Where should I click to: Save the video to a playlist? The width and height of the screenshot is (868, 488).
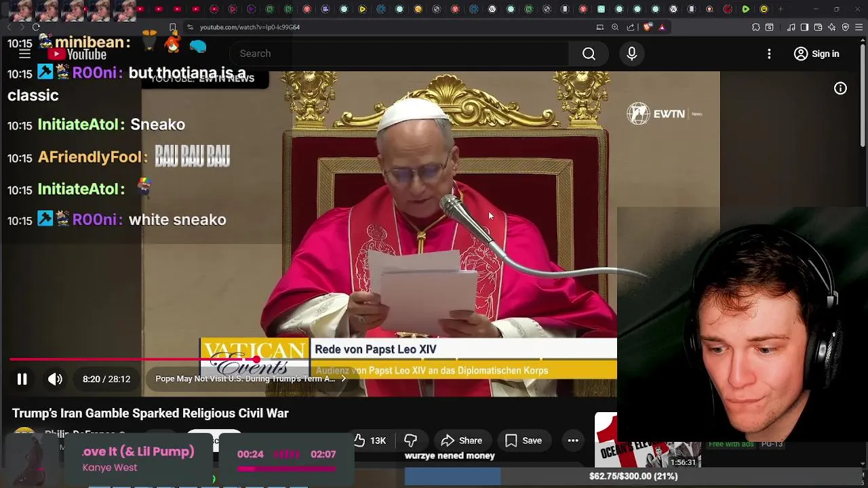click(523, 441)
